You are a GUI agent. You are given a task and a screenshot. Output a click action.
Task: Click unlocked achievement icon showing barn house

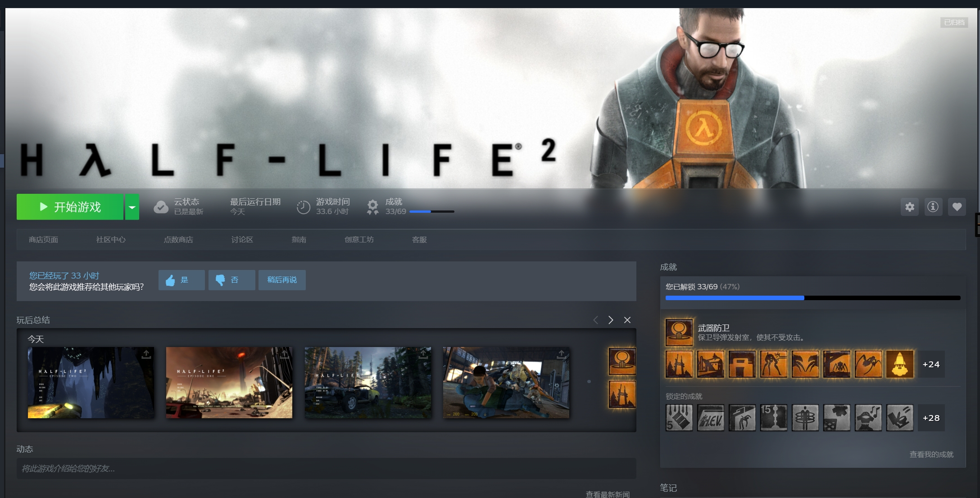[x=711, y=364]
